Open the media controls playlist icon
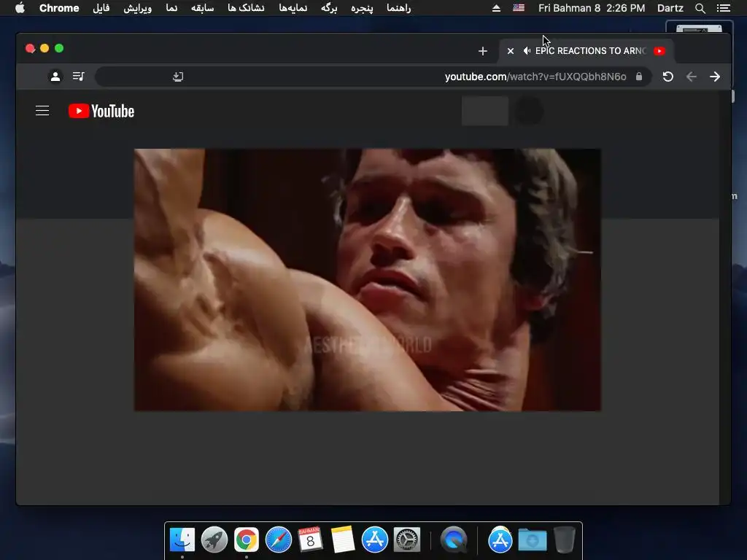 pos(79,76)
